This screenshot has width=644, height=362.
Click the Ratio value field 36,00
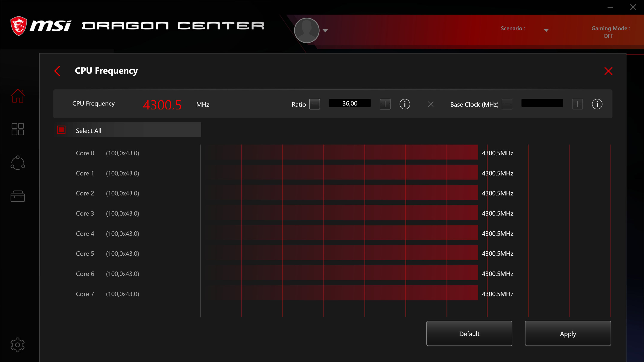(x=349, y=103)
